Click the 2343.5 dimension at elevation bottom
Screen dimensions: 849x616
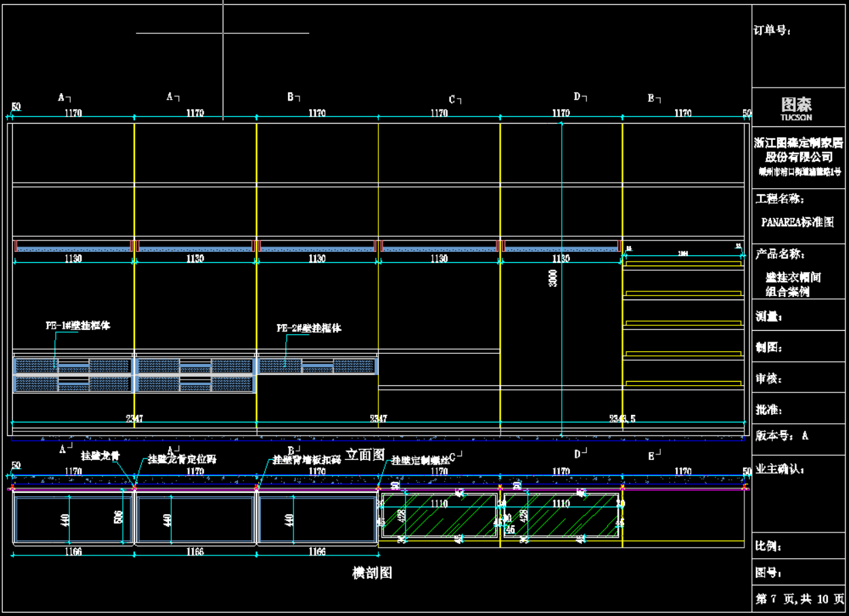click(x=622, y=419)
